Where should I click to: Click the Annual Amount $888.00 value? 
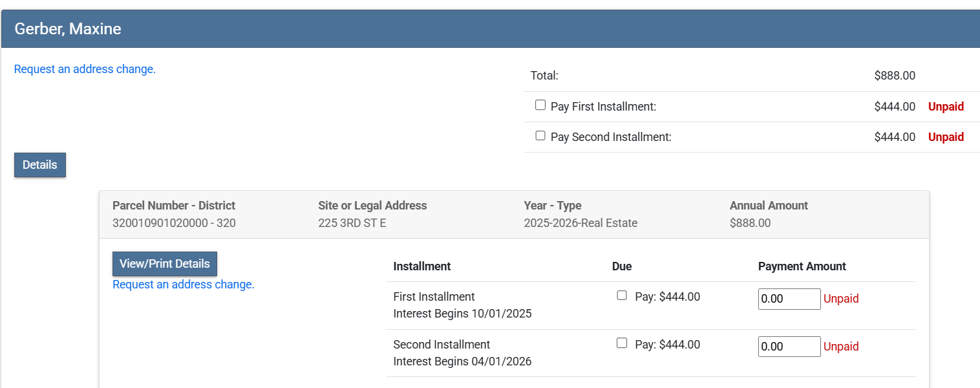(750, 224)
